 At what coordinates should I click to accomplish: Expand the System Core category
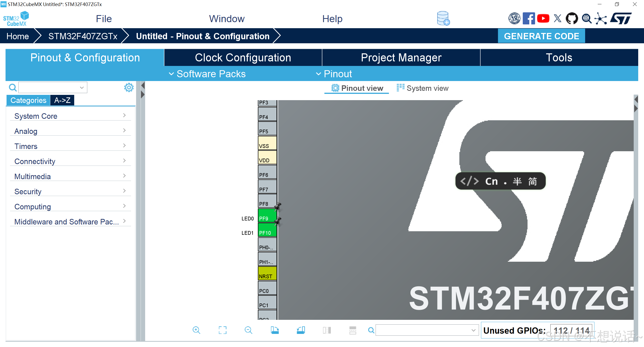pyautogui.click(x=70, y=116)
